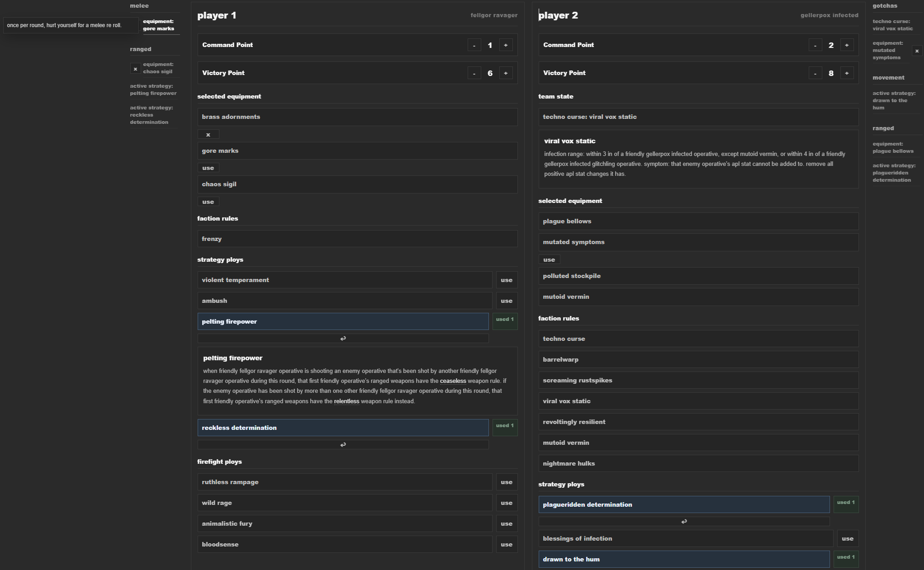Expand the nightmare hulks faction rule
The image size is (924, 570).
pos(698,463)
